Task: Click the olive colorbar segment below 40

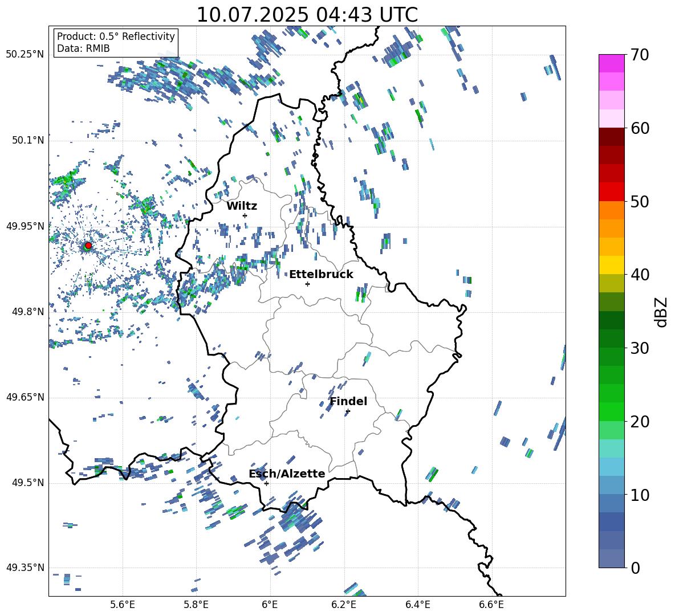Action: click(x=612, y=283)
